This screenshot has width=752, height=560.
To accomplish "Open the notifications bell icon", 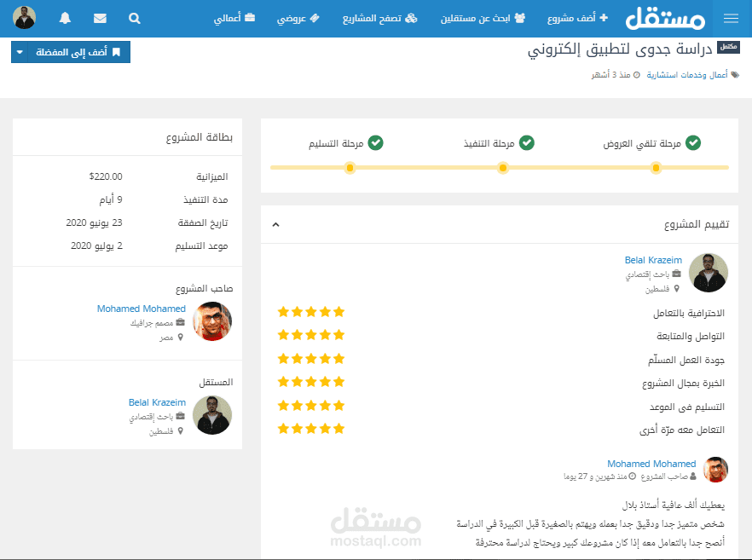I will click(x=65, y=18).
